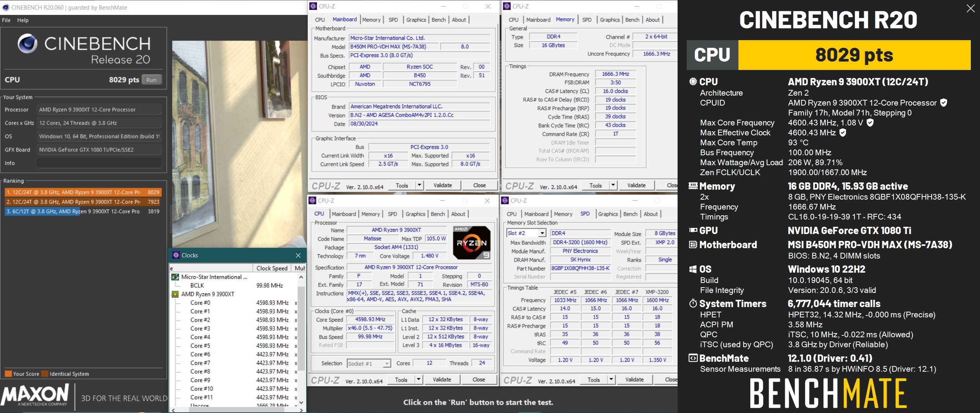Select Core #6 row in Clocks
980x413 pixels.
(x=234, y=354)
